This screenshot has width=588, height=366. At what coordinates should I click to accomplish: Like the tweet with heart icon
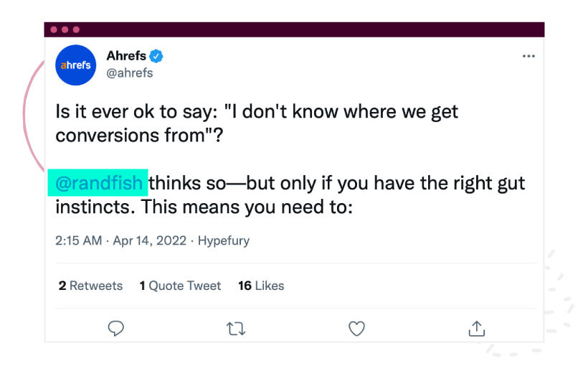pyautogui.click(x=356, y=329)
